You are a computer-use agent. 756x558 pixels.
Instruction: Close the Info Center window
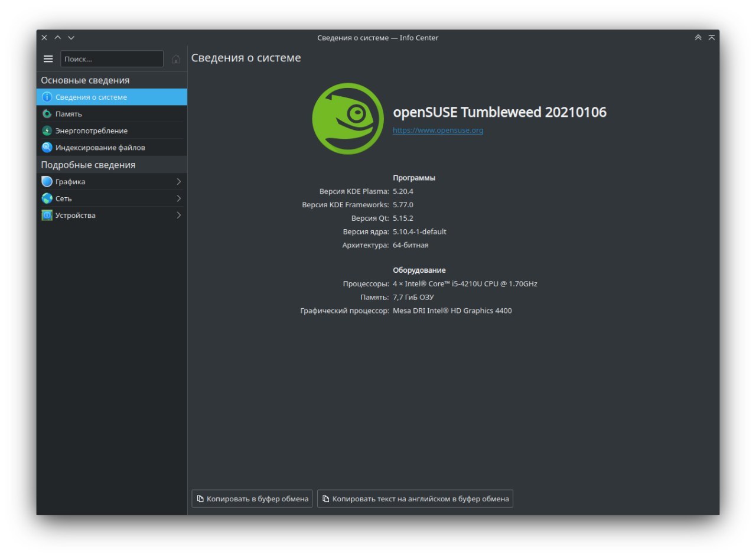[44, 38]
